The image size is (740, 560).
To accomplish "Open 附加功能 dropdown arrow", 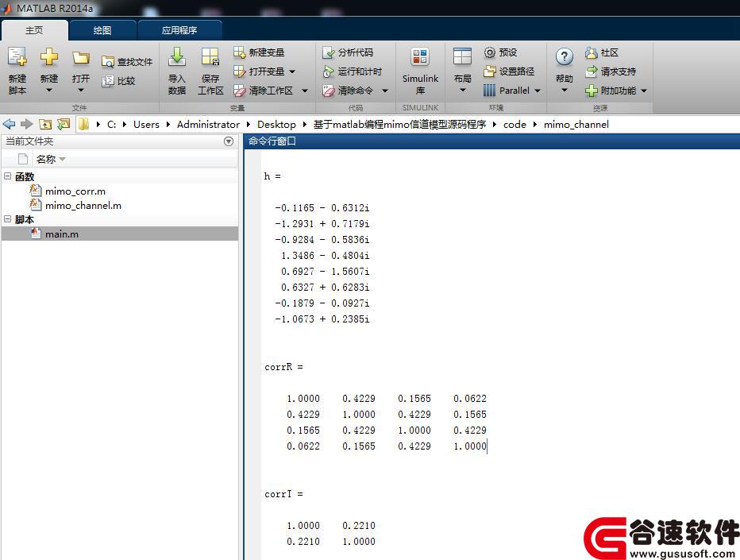I will 644,91.
